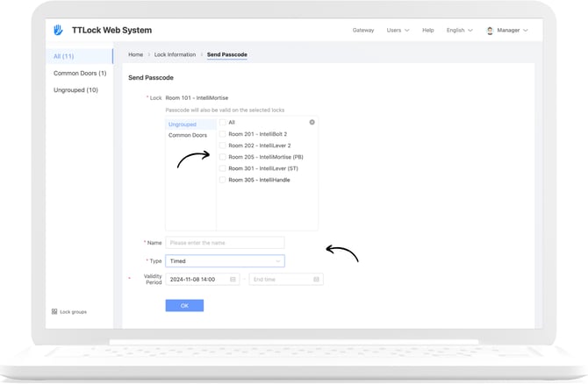
Task: Check the All locks checkbox
Action: [x=223, y=123]
